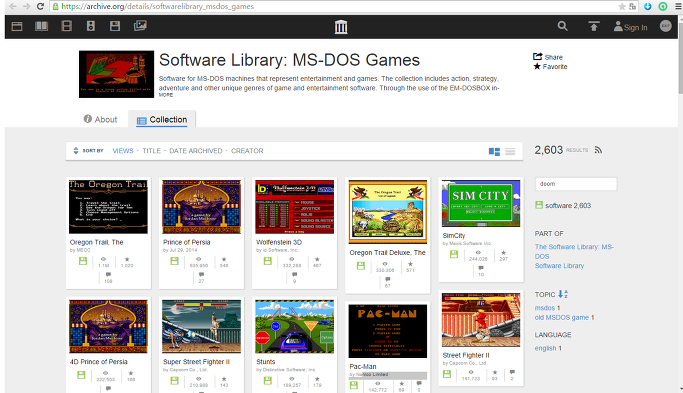The image size is (683, 393).
Task: Open the Pac-Man thumbnail
Action: 388,331
